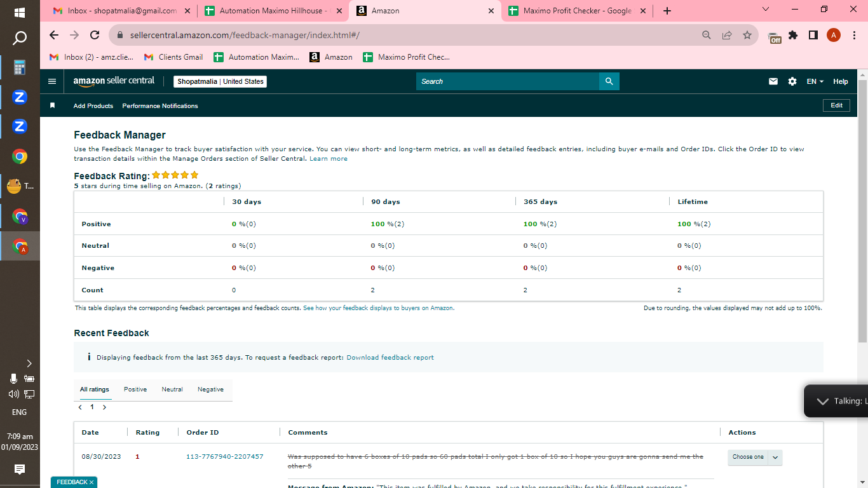Screen dimensions: 868x488
Task: Open the EN language dropdown
Action: [x=815, y=81]
